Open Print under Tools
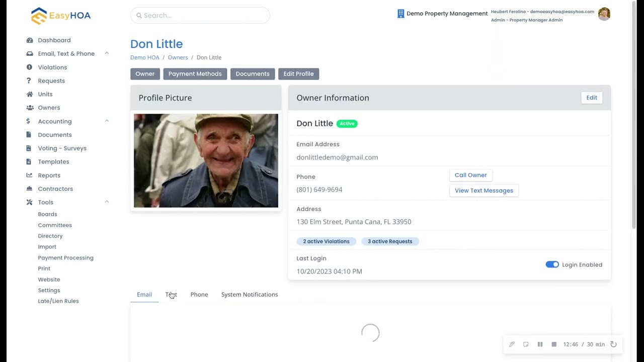This screenshot has height=362, width=644. pyautogui.click(x=44, y=268)
